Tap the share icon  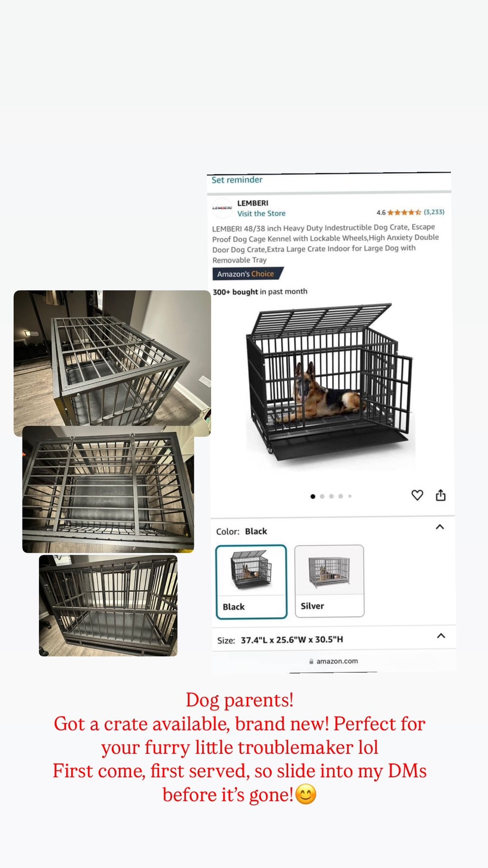tap(441, 495)
